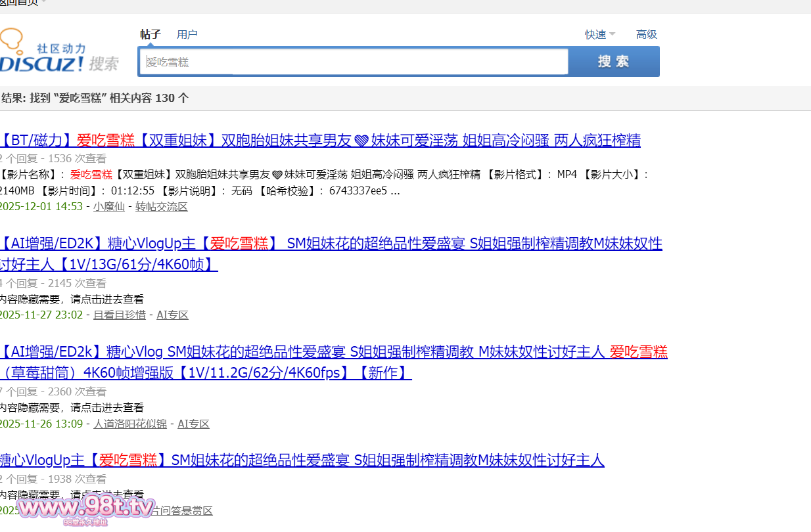Switch to the 帖子 tab
Viewport: 811px width, 532px height.
[x=151, y=35]
